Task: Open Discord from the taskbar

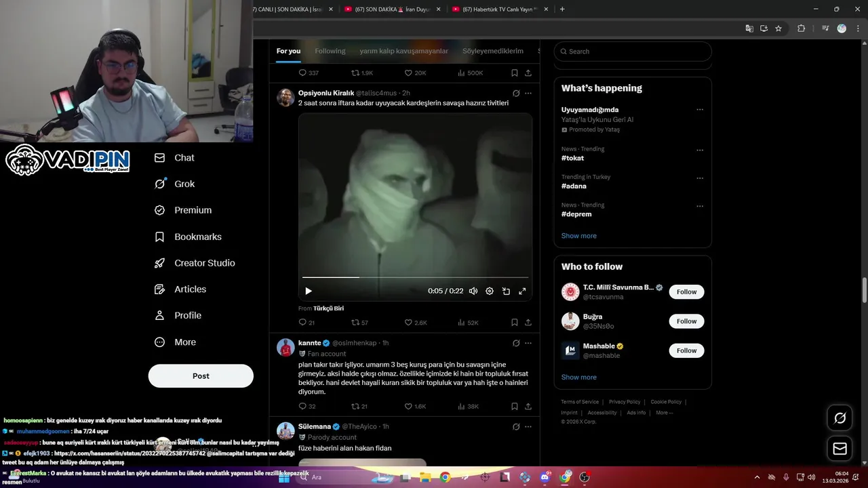Action: (x=545, y=477)
